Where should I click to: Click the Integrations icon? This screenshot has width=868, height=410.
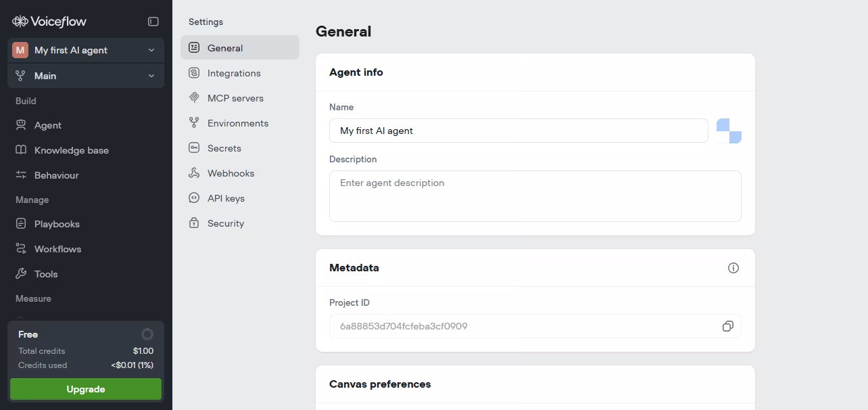point(194,73)
